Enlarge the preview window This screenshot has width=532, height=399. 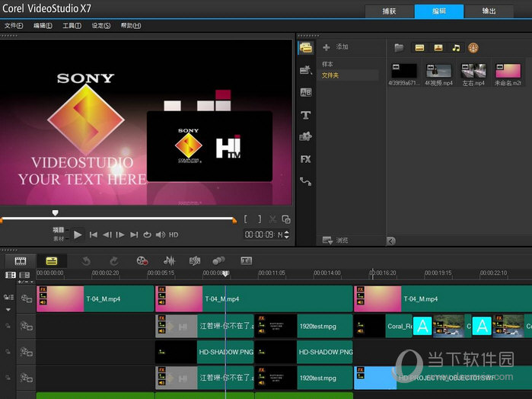tap(286, 219)
